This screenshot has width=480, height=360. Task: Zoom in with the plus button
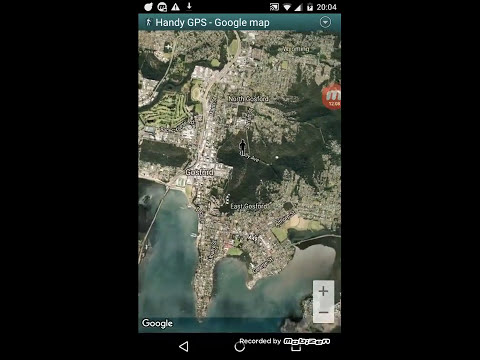click(x=323, y=291)
